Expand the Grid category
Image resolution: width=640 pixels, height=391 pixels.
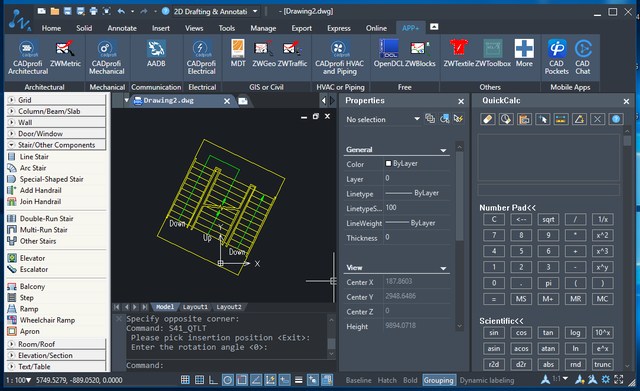pyautogui.click(x=56, y=100)
